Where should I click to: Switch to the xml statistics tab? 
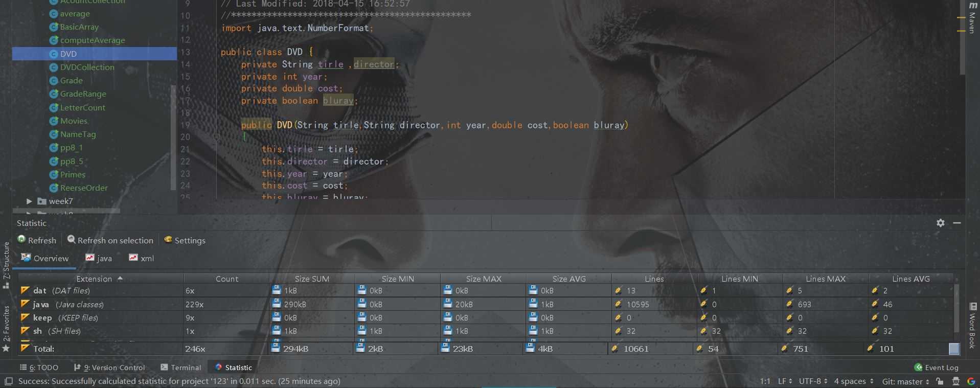click(x=141, y=258)
